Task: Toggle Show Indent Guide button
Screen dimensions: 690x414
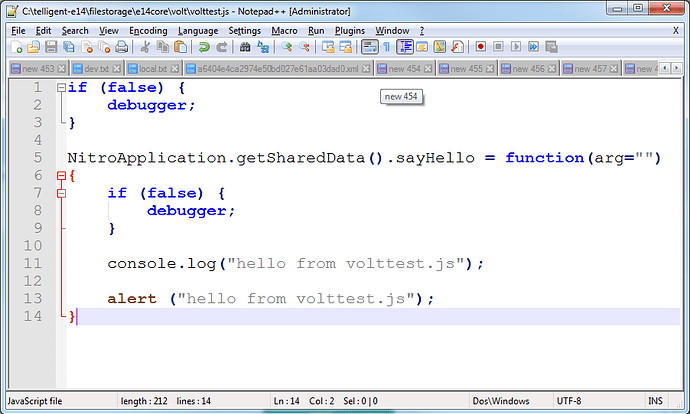Action: 405,47
